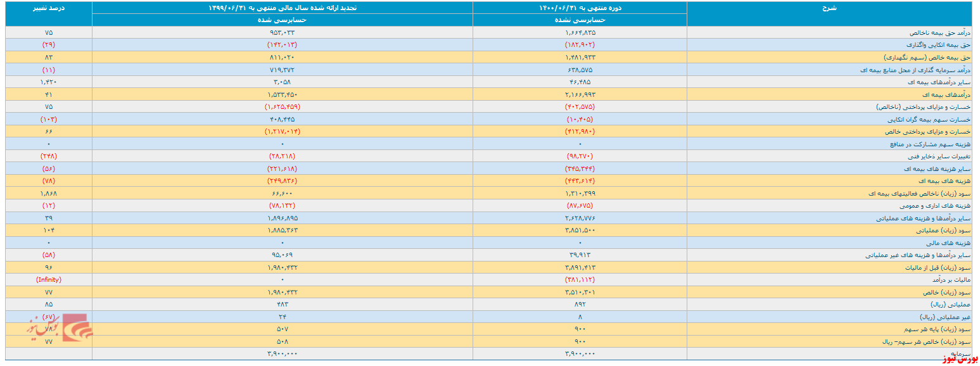Image resolution: width=980 pixels, height=366 pixels.
Task: Select header 'تجدید ارائه شده سال مالی منتهی به ۱۳۹۹/۰۶/۳۱'
Action: coord(282,8)
